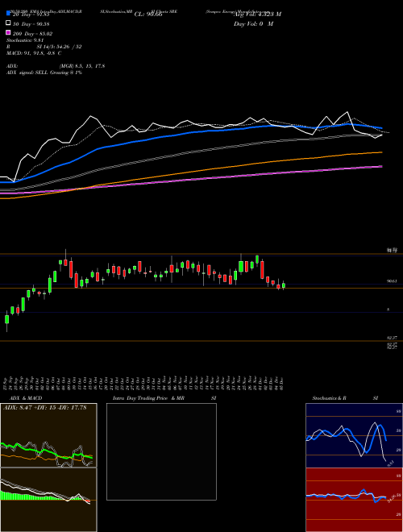The width and height of the screenshot is (403, 532).
Task: Click the empty Intra Day Trading Price chart box
Action: [x=161, y=451]
